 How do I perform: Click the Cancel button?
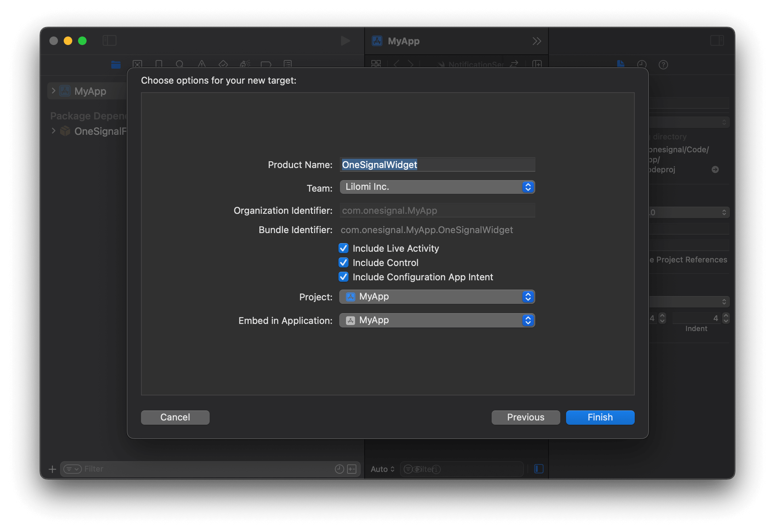(175, 417)
